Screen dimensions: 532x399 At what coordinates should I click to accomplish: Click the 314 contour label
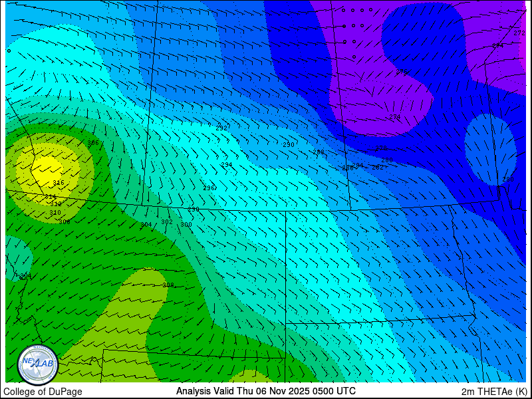[51, 197]
